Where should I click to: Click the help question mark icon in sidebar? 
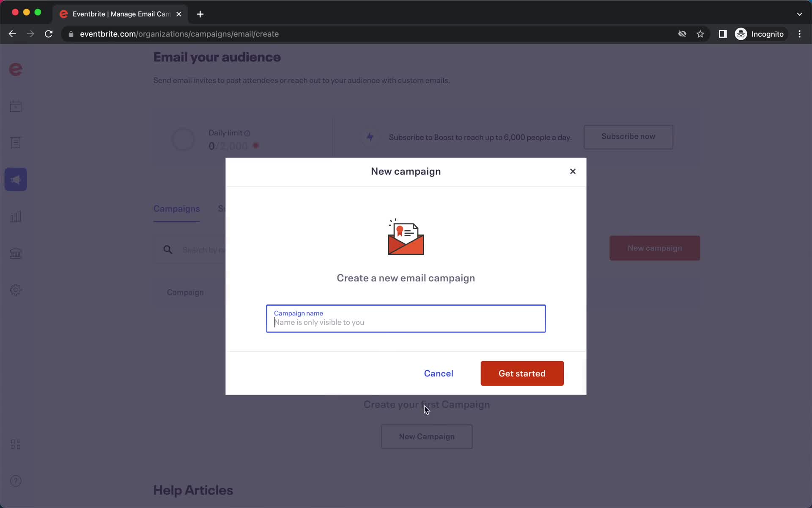[x=16, y=480]
